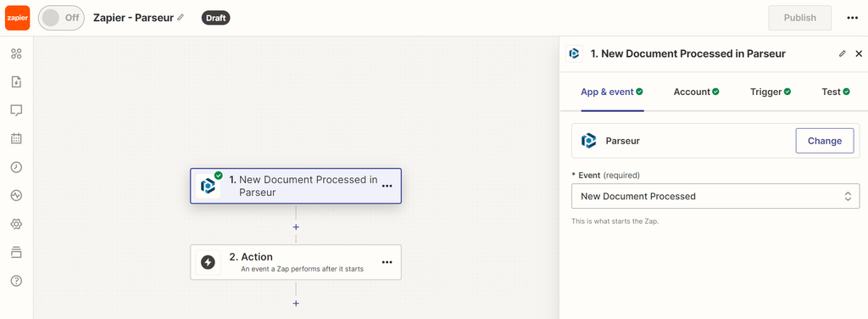The image size is (868, 319).
Task: Click the Draft status badge
Action: pos(215,18)
